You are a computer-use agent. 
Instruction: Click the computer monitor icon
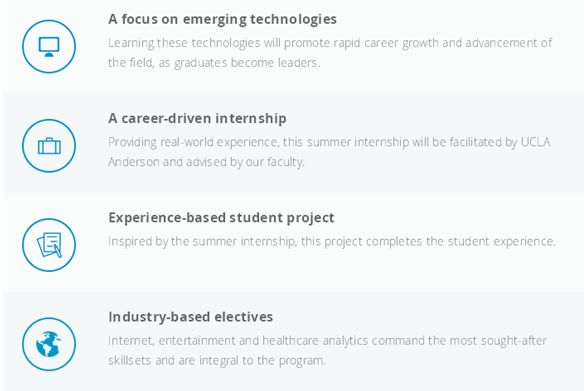(x=49, y=47)
